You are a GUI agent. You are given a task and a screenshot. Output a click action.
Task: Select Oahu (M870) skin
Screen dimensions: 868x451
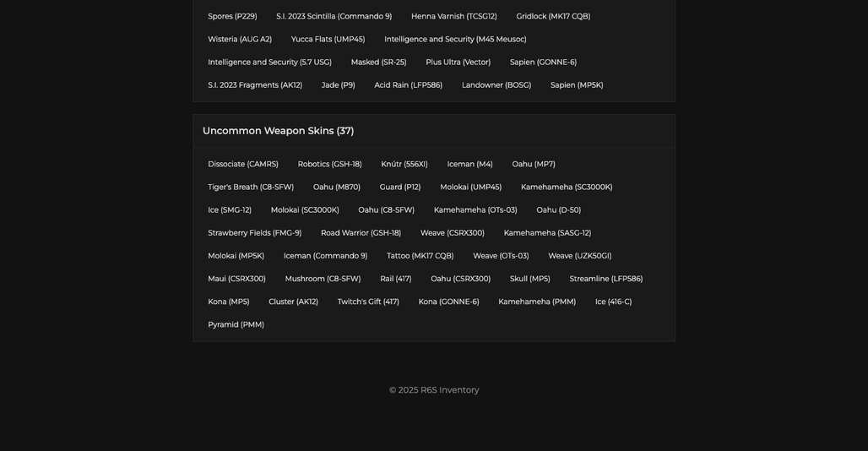click(x=337, y=187)
